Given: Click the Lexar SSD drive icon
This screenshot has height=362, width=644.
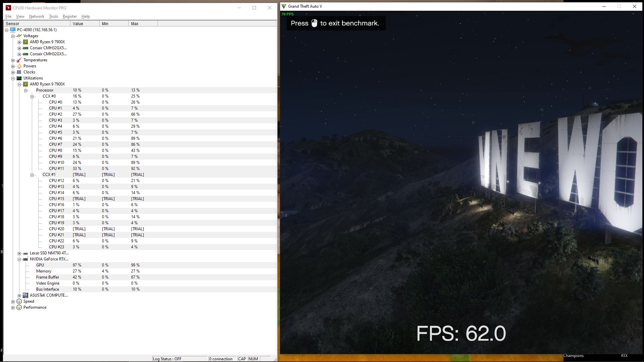Looking at the screenshot, I should tap(25, 253).
